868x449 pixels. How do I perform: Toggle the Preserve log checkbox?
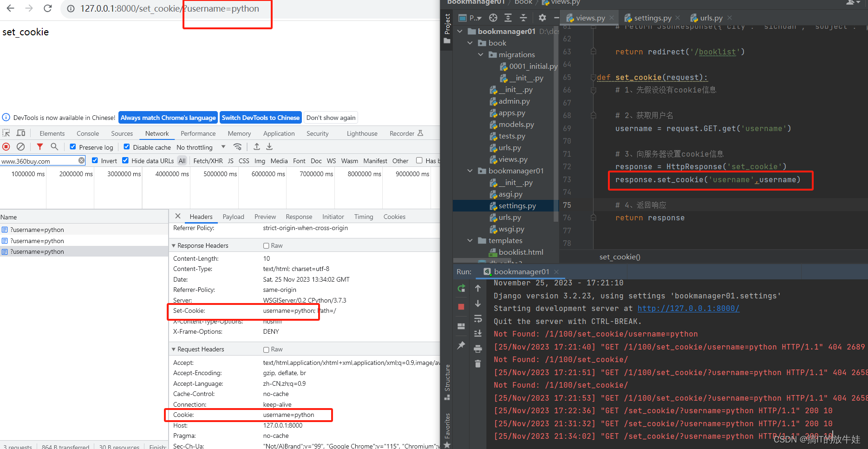click(73, 147)
